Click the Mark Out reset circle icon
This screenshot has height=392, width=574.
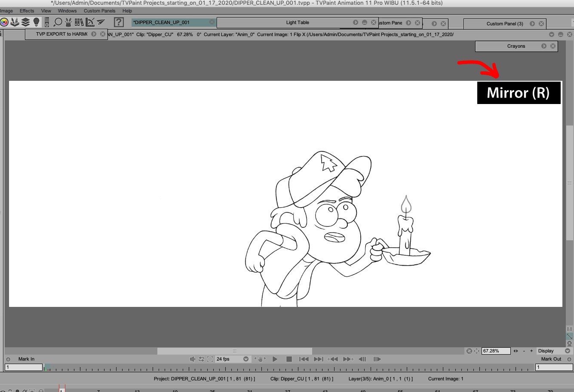(x=569, y=359)
